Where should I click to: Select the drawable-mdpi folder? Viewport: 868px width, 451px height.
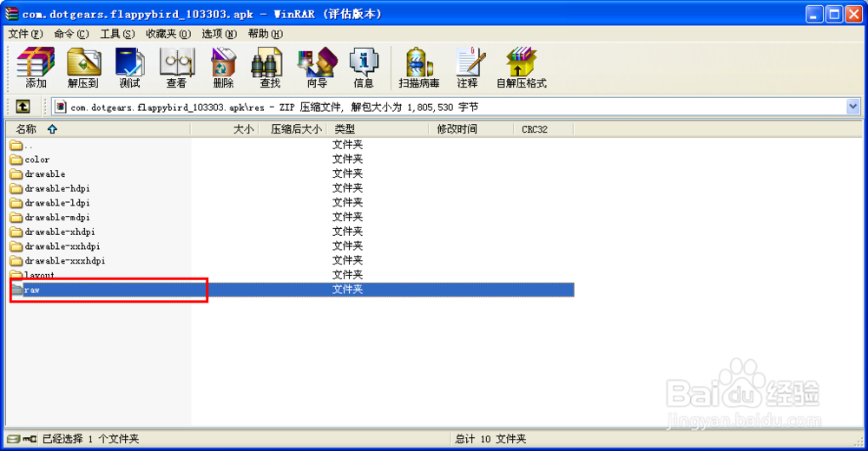click(x=49, y=217)
